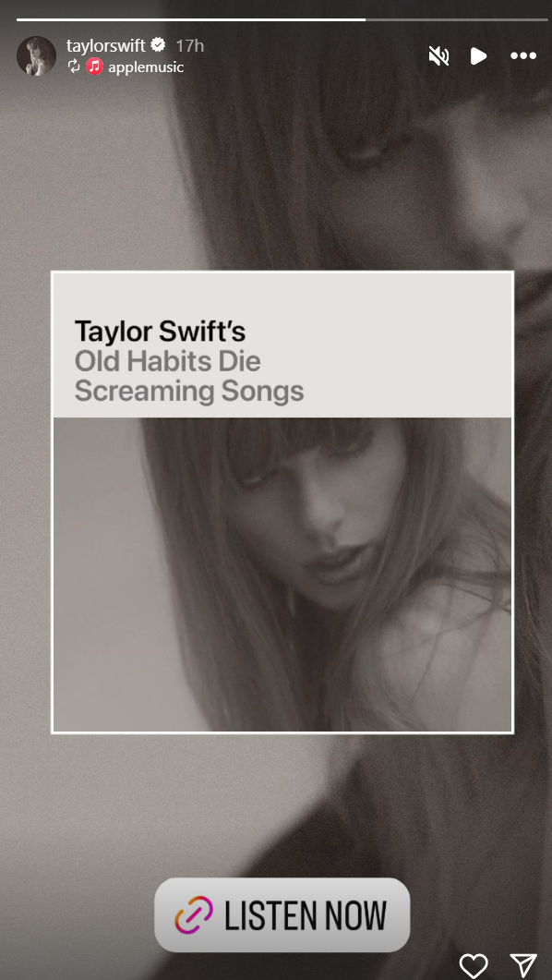Viewport: 552px width, 980px height.
Task: Select the Old Habits Die Screaming Songs title
Action: click(189, 376)
